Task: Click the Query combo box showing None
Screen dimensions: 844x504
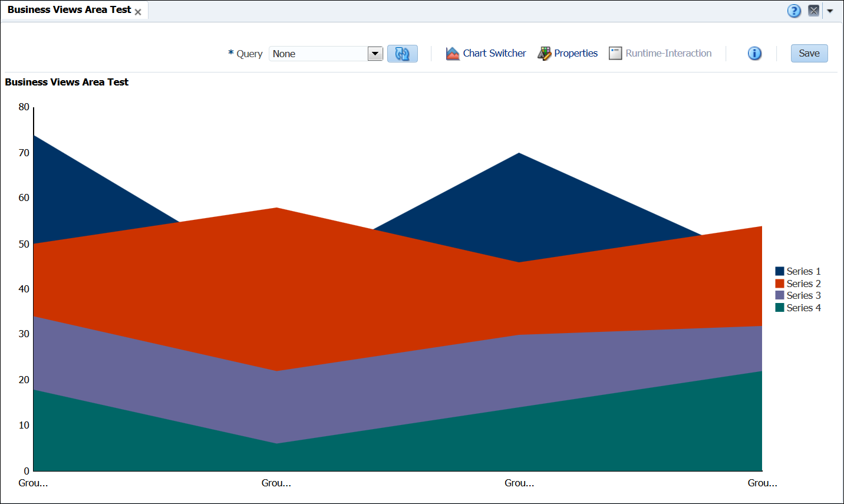Action: pyautogui.click(x=318, y=54)
